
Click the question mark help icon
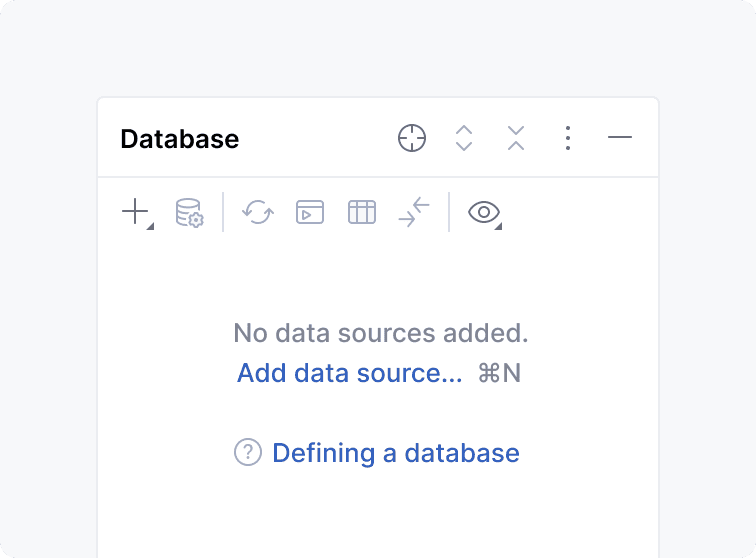[x=248, y=452]
